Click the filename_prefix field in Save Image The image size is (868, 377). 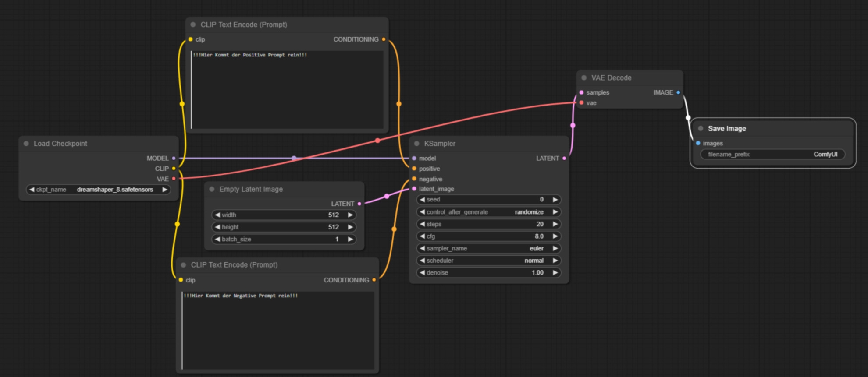click(x=772, y=155)
